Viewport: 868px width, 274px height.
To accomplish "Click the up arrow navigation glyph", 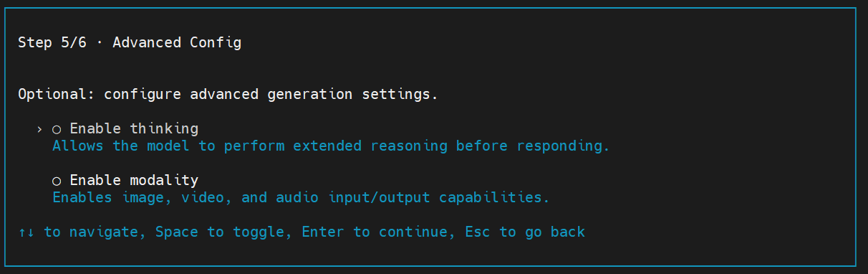I will (22, 232).
